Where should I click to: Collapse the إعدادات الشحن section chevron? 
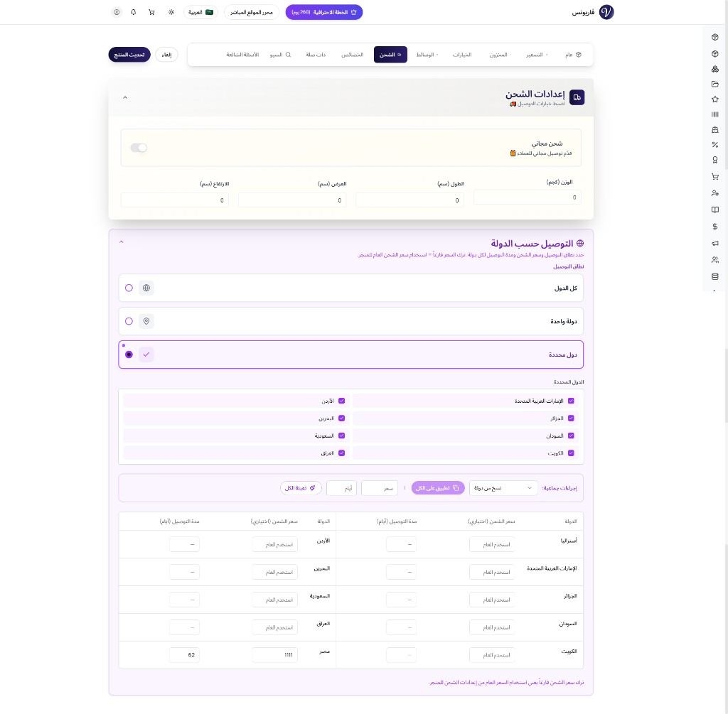coord(125,97)
